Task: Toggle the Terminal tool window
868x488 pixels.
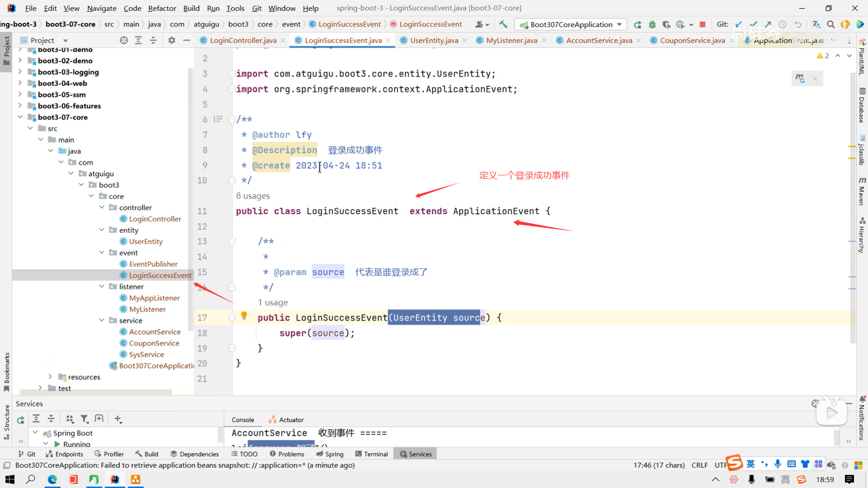Action: pos(371,454)
